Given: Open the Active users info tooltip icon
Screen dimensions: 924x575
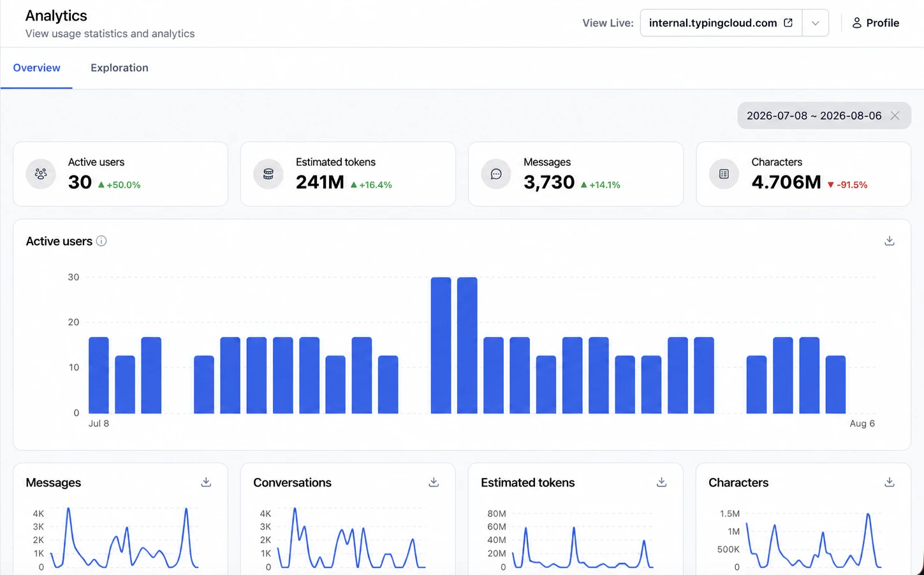Looking at the screenshot, I should point(101,241).
